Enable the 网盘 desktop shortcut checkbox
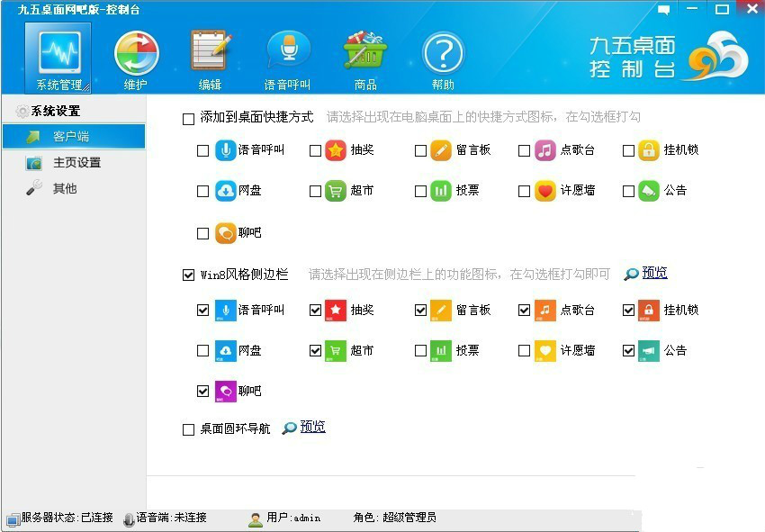 pyautogui.click(x=202, y=191)
